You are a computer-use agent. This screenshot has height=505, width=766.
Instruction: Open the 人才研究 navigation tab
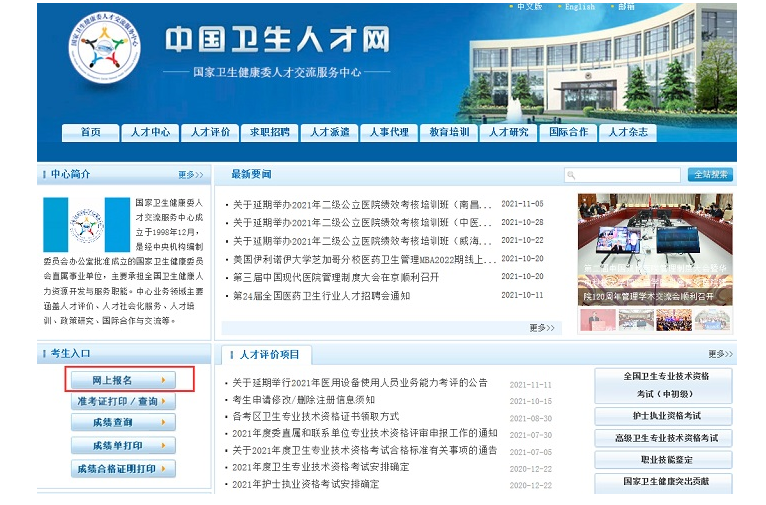[x=509, y=132]
